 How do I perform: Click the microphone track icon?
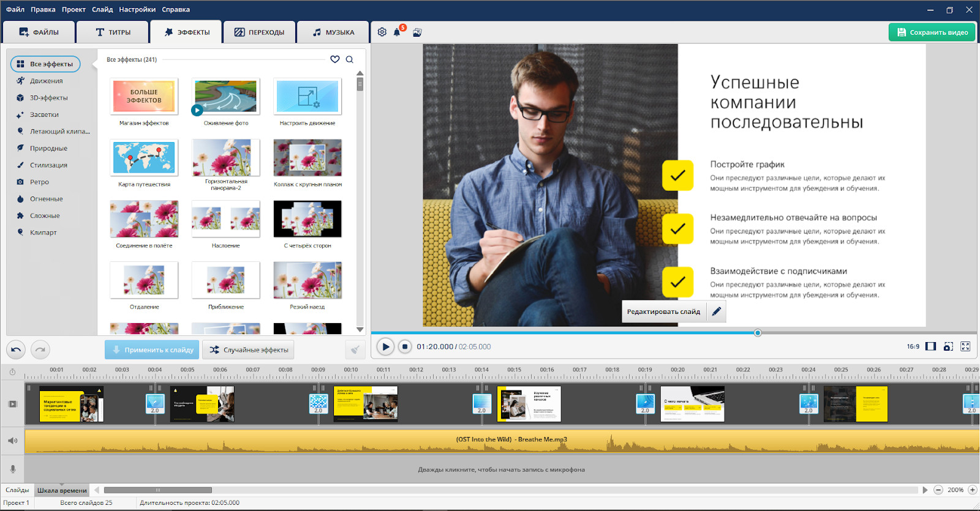(x=12, y=469)
